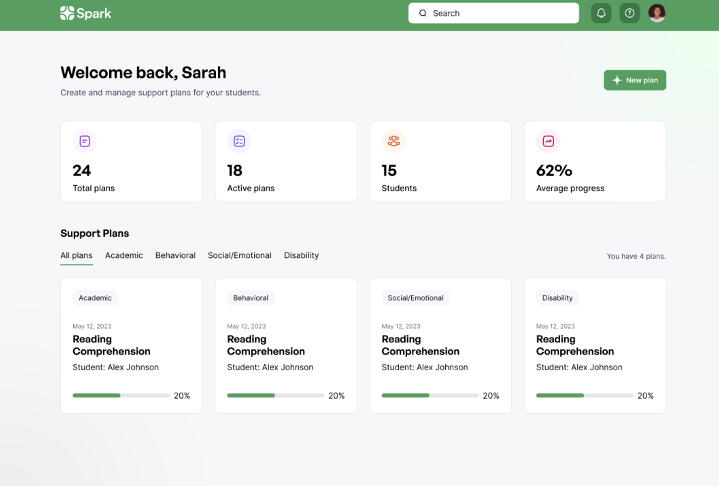Click the Disability tag on last card
Image resolution: width=719 pixels, height=486 pixels.
pyautogui.click(x=557, y=298)
